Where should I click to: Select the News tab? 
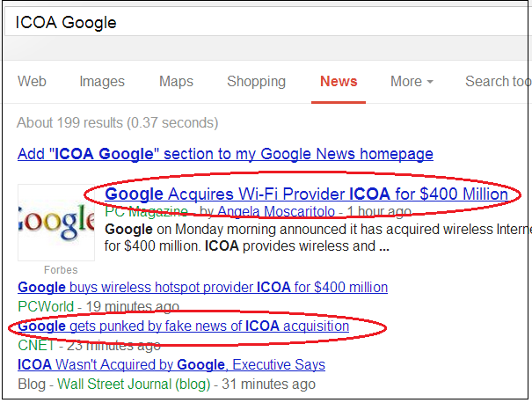[339, 81]
